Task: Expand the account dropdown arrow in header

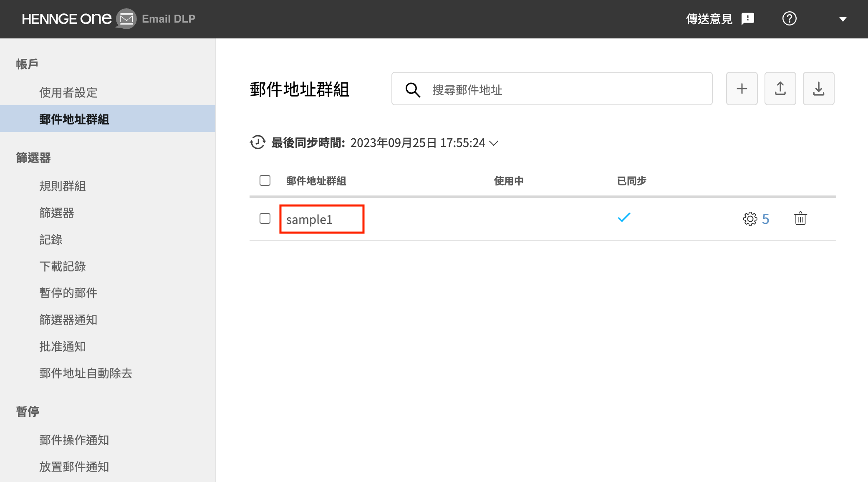Action: click(x=843, y=19)
